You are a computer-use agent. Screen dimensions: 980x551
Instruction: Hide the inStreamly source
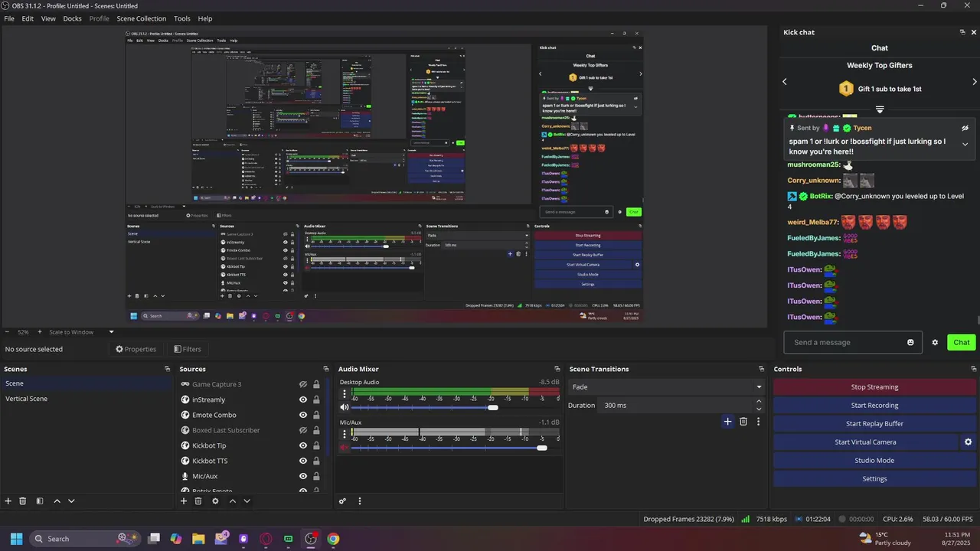click(x=303, y=399)
